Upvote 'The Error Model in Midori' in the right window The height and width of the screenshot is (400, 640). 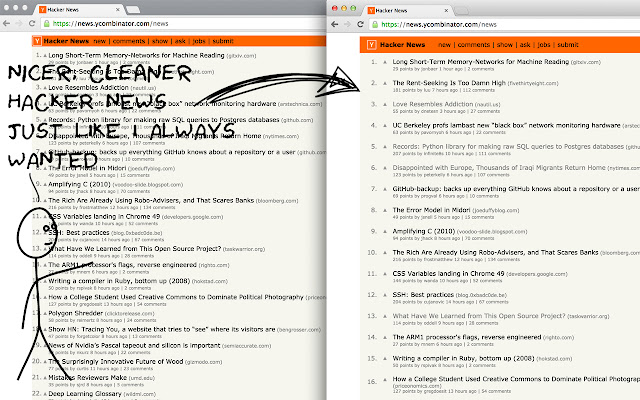[384, 210]
